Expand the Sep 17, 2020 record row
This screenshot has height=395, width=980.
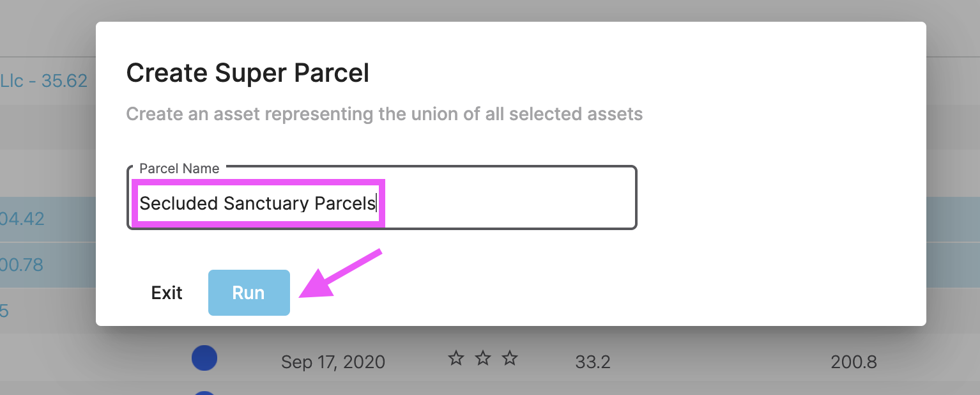pyautogui.click(x=333, y=362)
